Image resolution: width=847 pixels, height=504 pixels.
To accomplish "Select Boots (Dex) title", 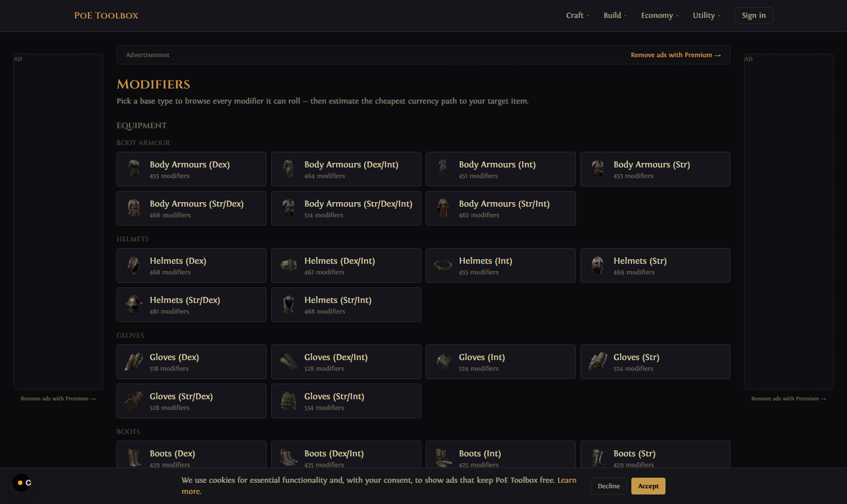I will [x=172, y=454].
